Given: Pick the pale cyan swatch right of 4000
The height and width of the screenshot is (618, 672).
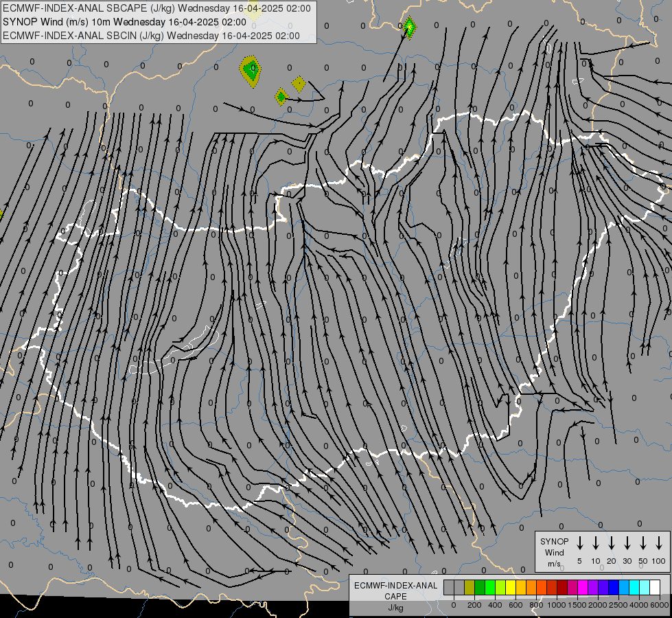Looking at the screenshot, I should (x=644, y=587).
